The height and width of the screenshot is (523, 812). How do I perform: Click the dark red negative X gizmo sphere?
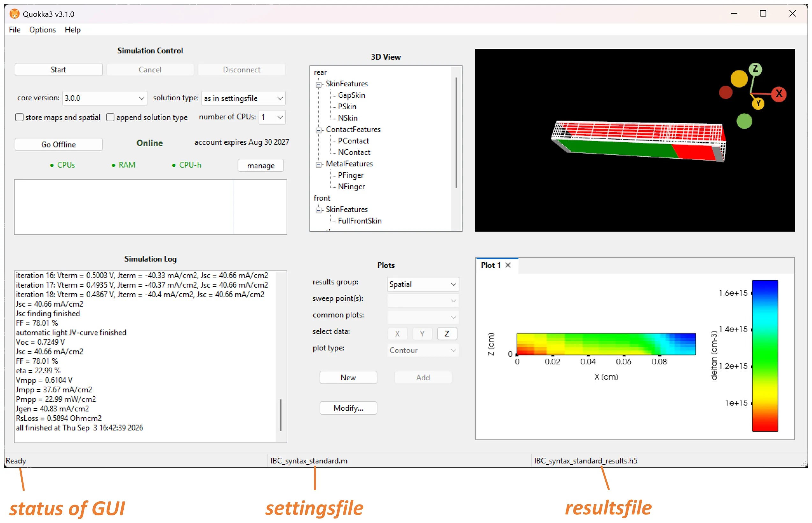coord(726,92)
